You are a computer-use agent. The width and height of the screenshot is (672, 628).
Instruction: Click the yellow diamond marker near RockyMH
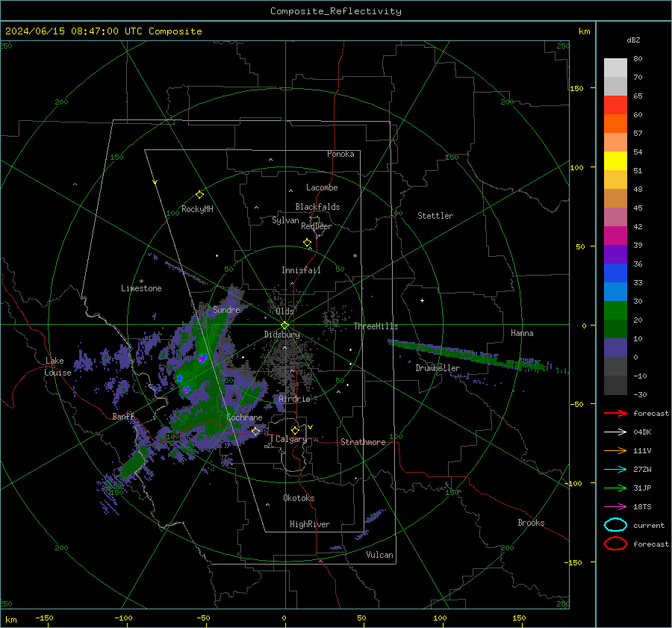pos(199,195)
